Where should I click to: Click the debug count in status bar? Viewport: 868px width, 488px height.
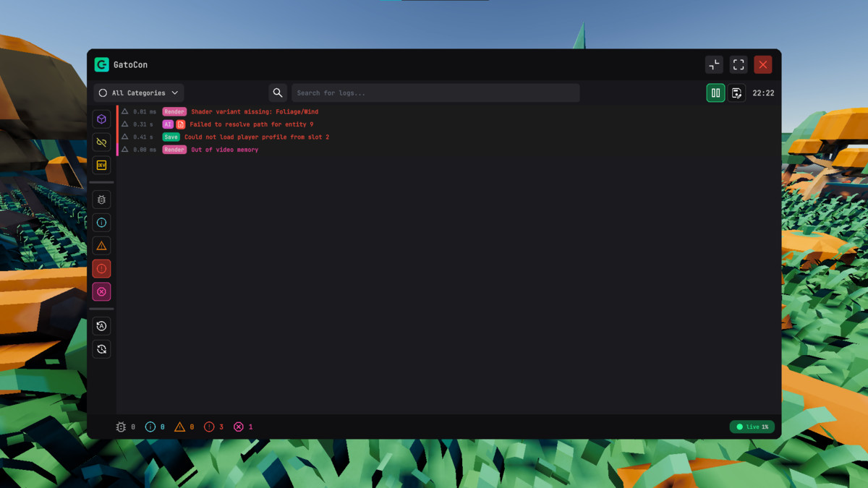[126, 427]
